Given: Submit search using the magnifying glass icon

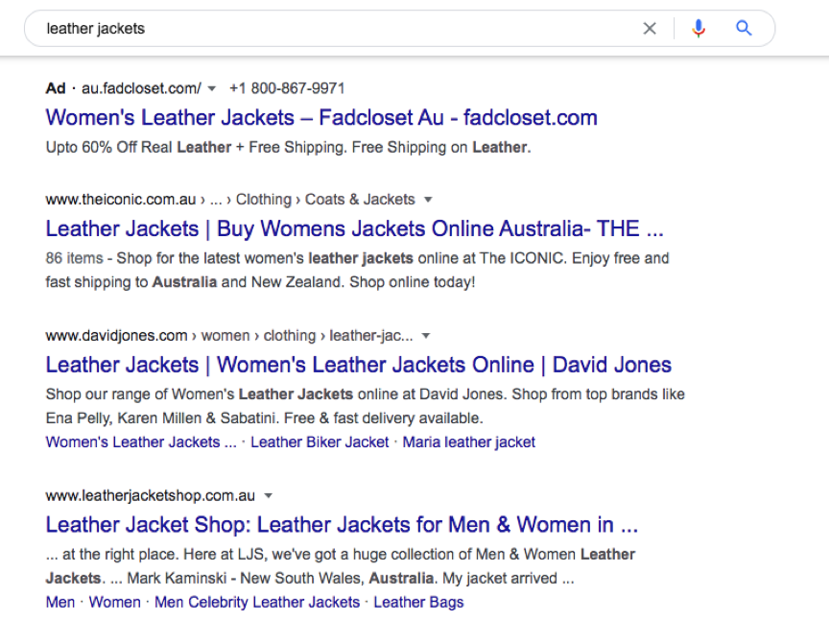Looking at the screenshot, I should pos(744,28).
